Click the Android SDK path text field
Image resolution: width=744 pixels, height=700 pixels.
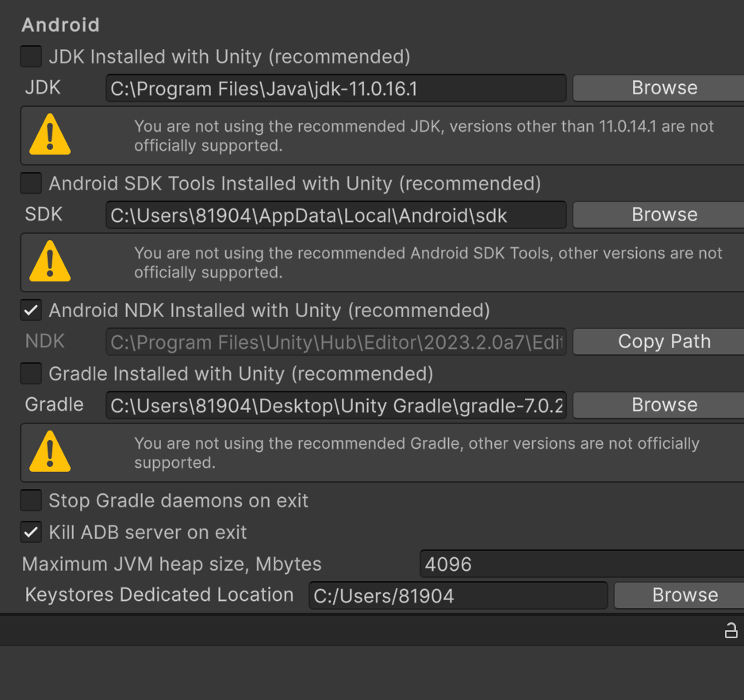tap(336, 215)
